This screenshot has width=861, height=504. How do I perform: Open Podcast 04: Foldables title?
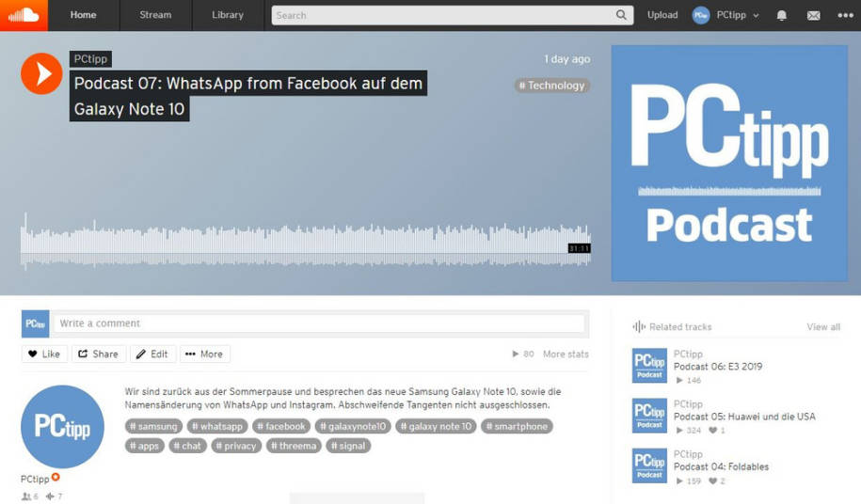coord(721,466)
